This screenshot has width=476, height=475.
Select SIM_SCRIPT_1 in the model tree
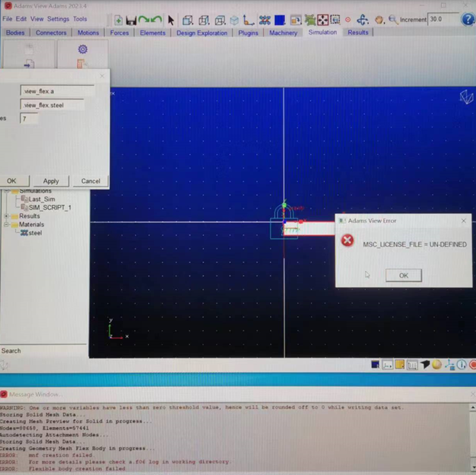pyautogui.click(x=50, y=207)
